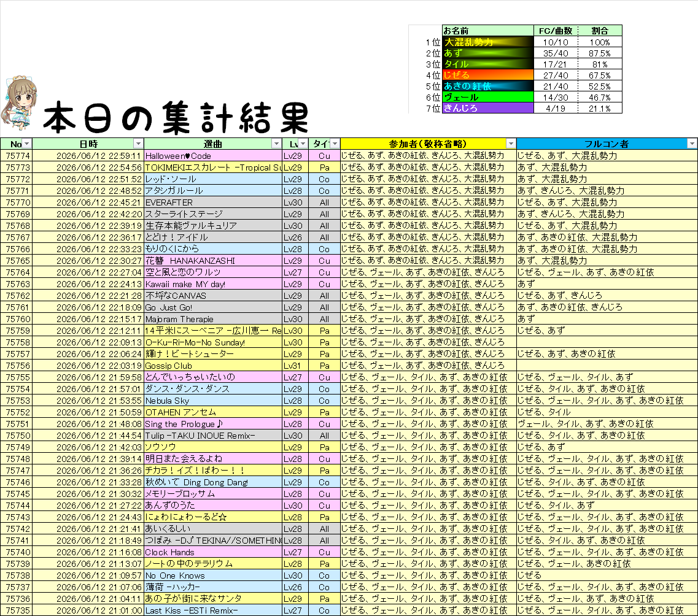
Task: Open the フルコン者 column filter dropdown
Action: (x=692, y=144)
